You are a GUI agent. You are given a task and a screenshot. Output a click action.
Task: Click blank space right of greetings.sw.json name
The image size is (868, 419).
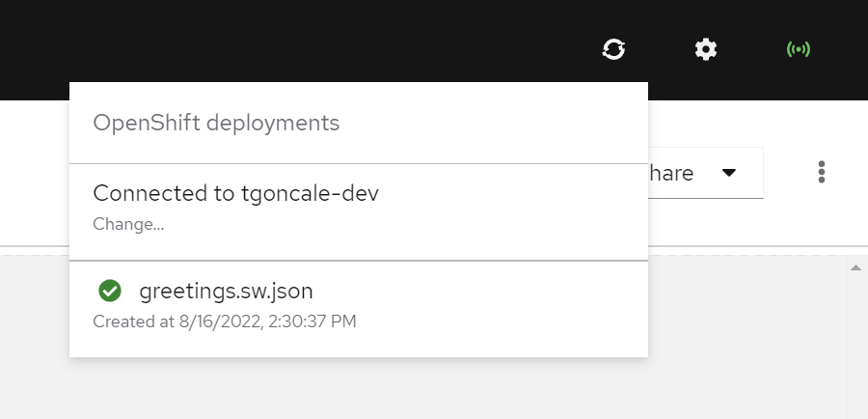click(x=482, y=290)
